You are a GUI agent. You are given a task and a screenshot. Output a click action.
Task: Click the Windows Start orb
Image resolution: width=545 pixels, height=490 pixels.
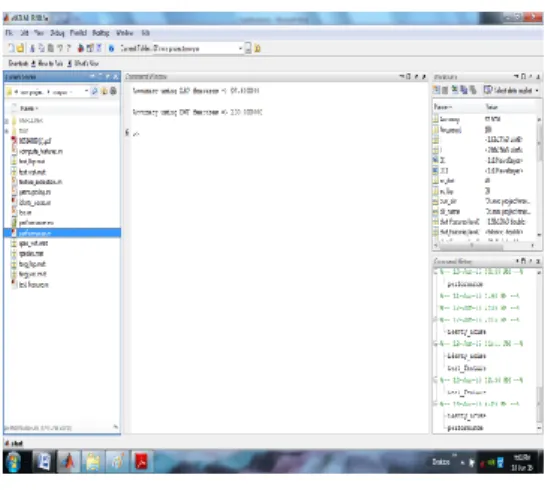(14, 462)
